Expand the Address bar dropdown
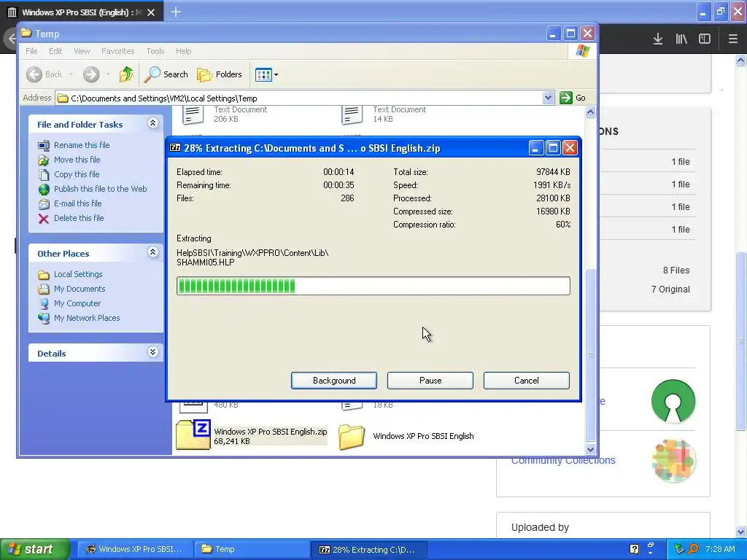The height and width of the screenshot is (560, 747). [548, 98]
